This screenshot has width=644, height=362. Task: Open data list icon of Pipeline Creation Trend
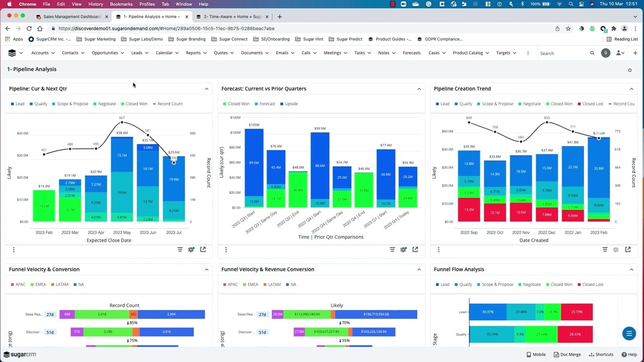[x=605, y=249]
